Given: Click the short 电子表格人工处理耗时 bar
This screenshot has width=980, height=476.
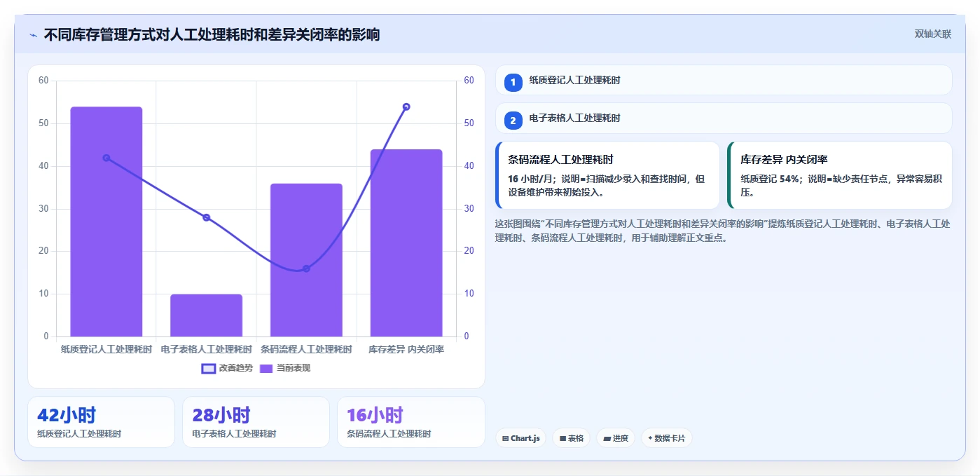Looking at the screenshot, I should point(206,315).
